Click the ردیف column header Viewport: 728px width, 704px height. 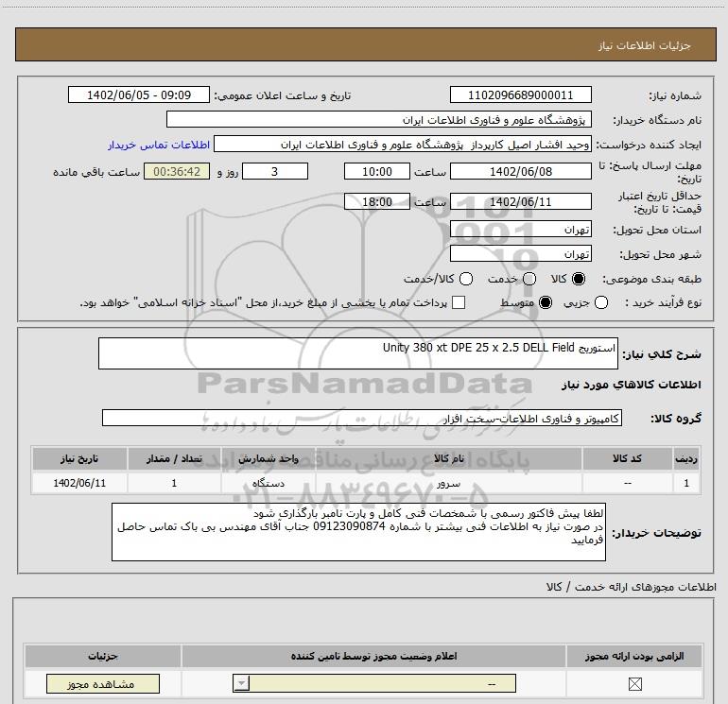[686, 458]
